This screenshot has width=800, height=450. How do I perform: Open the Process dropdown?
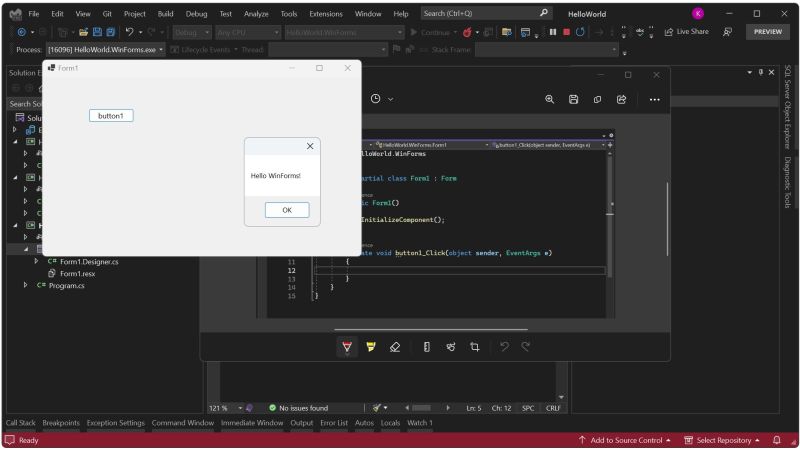point(106,49)
